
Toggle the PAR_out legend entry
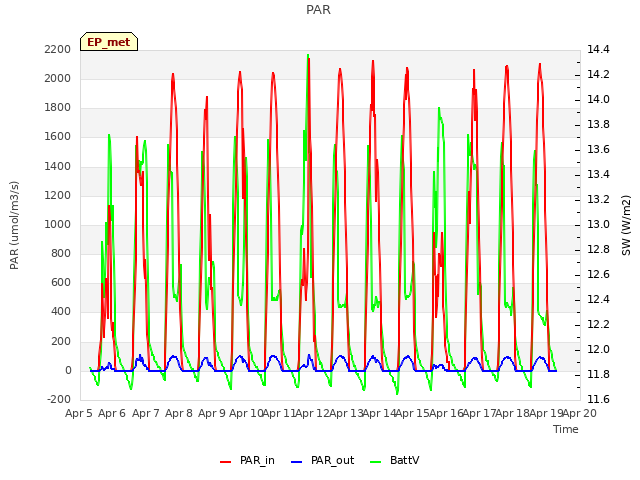(322, 461)
